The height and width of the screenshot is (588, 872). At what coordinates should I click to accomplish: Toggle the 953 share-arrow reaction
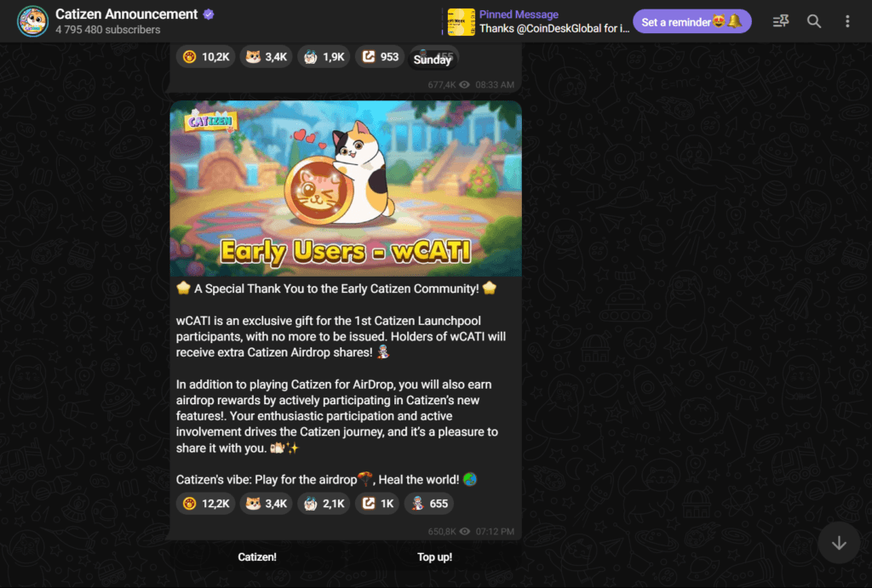pyautogui.click(x=381, y=57)
